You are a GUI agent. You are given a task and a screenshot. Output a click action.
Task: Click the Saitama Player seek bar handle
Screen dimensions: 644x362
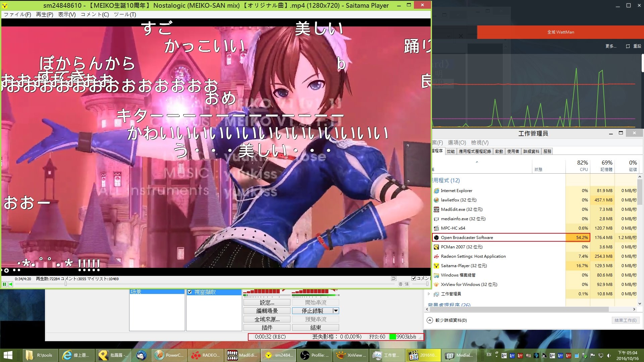click(x=66, y=284)
